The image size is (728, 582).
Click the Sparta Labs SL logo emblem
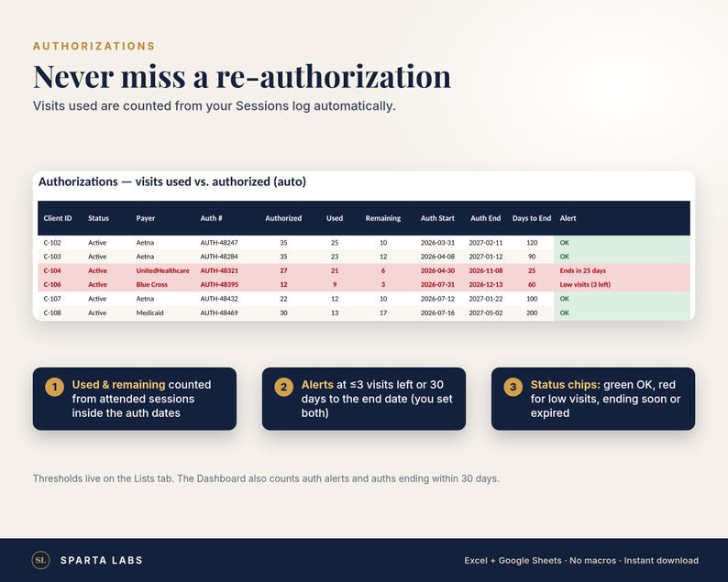[40, 560]
